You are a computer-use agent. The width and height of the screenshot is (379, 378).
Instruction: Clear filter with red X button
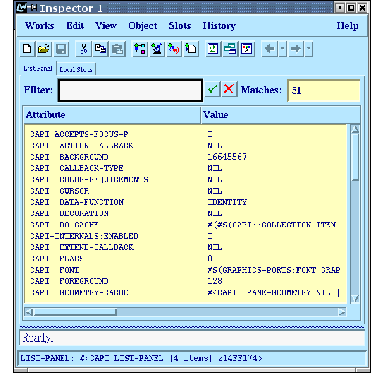[229, 89]
